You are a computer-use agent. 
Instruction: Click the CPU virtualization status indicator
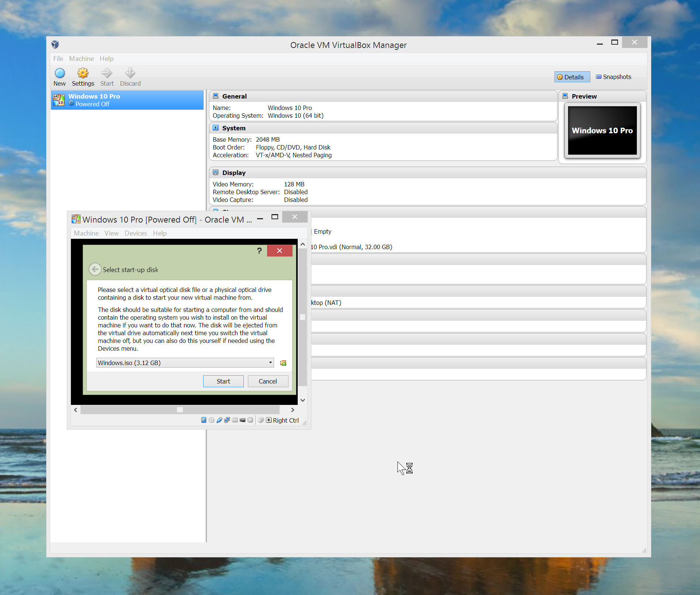pos(250,420)
